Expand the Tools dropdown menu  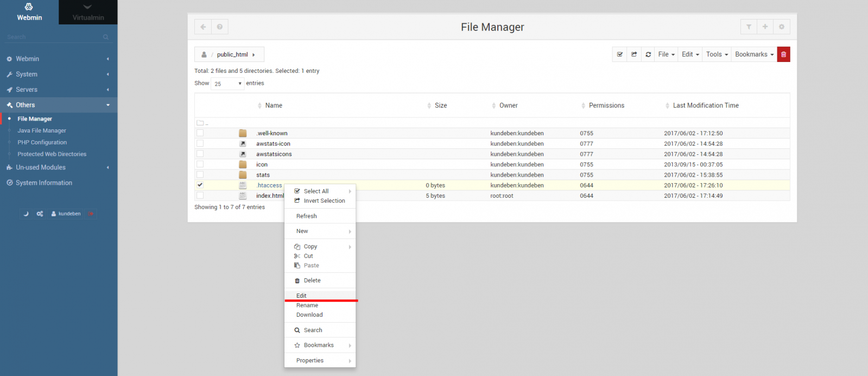[717, 54]
